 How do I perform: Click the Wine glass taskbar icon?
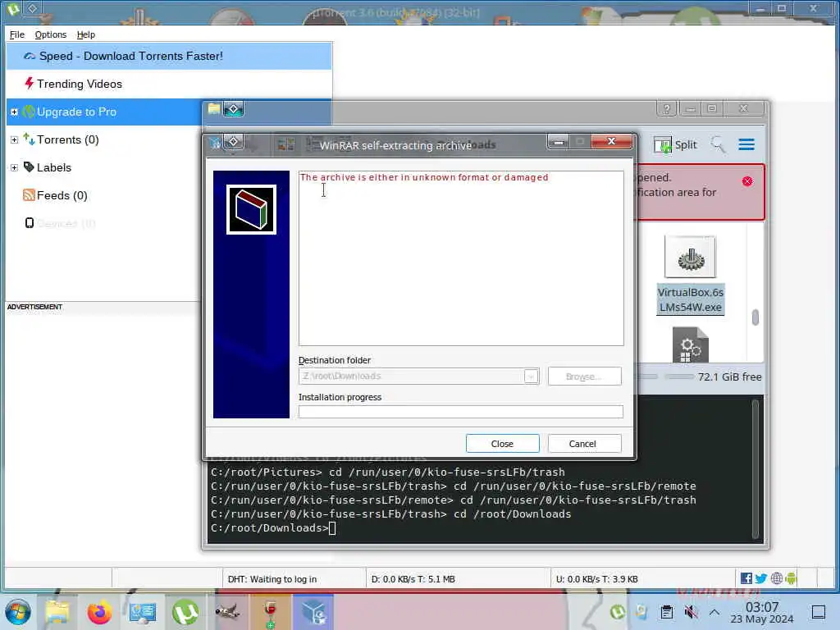click(271, 612)
